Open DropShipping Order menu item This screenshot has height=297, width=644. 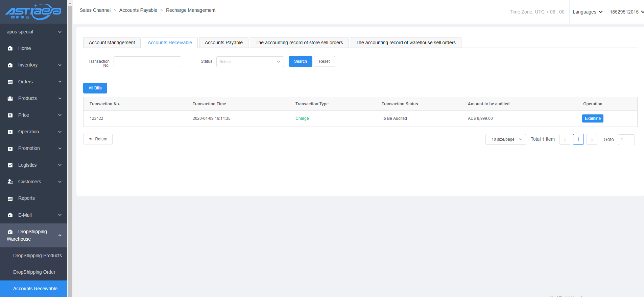[34, 272]
